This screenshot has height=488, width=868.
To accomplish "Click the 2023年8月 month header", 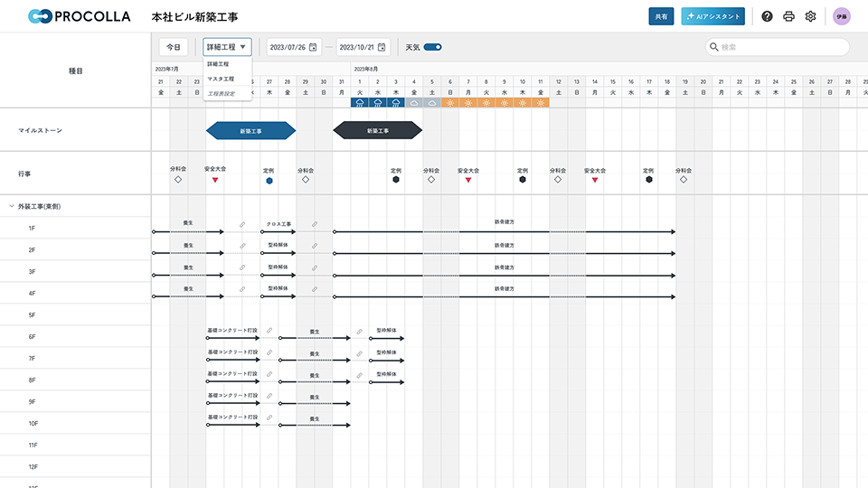I will point(366,70).
